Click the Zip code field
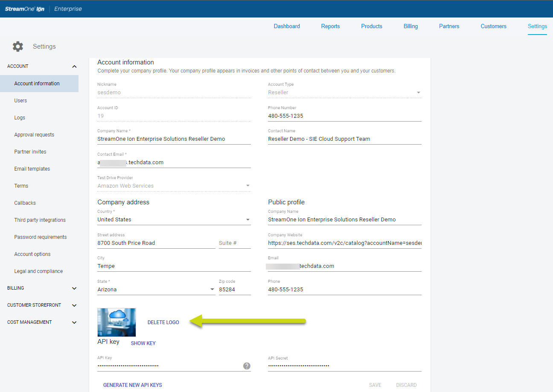 click(x=235, y=290)
